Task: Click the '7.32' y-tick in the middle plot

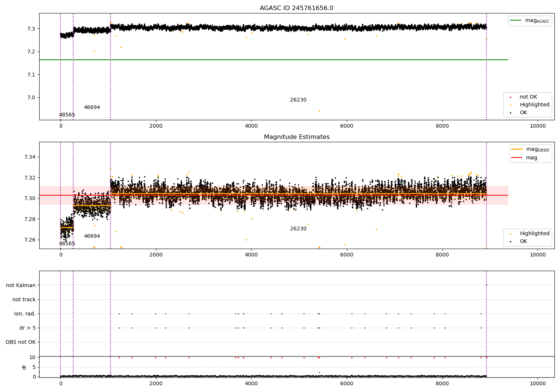Action: 30,178
